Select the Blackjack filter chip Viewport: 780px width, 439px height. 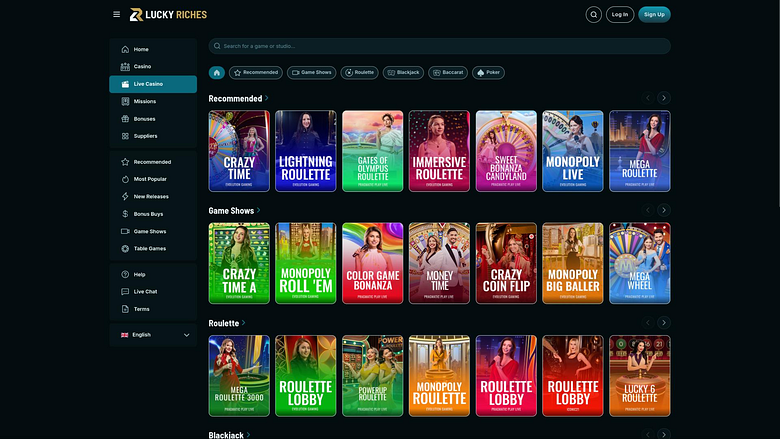(x=403, y=73)
